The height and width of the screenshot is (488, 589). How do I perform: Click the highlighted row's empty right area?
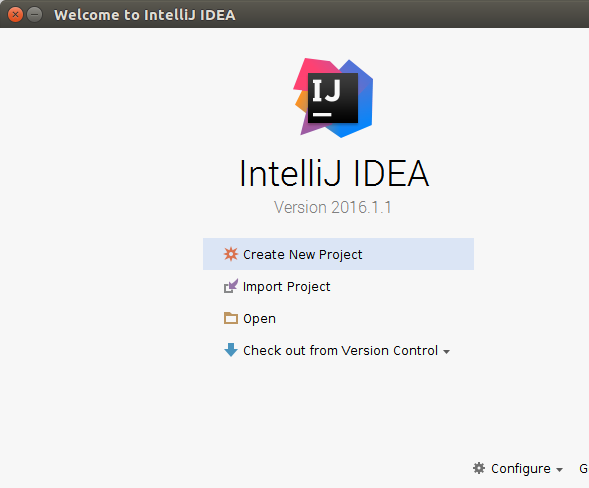417,254
